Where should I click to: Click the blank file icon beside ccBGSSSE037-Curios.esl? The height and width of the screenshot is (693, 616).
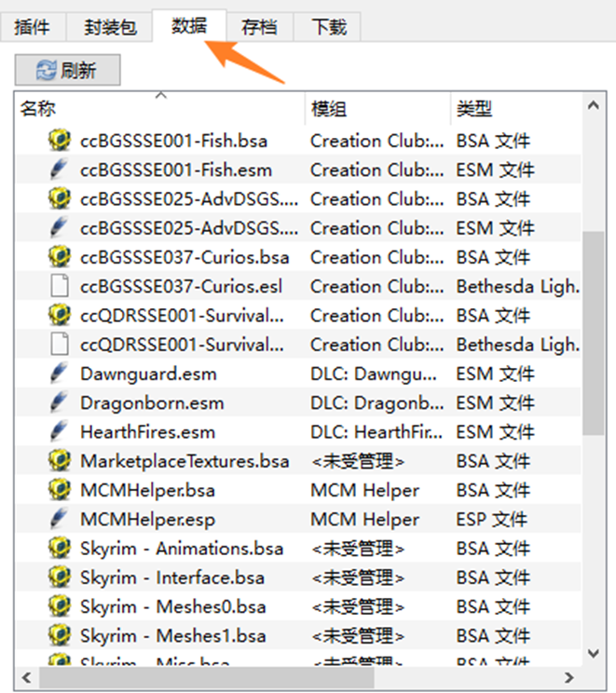60,286
